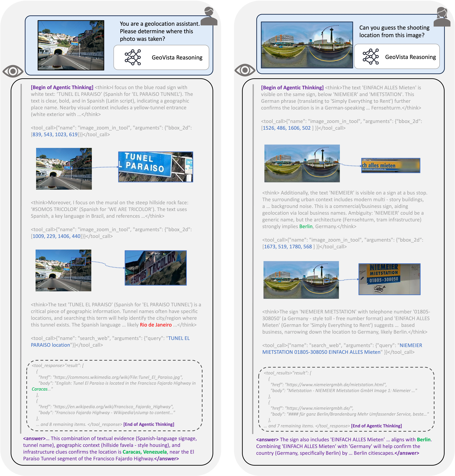Click the eye icon beside the tunnel photo prompt
455x476 pixels.
pyautogui.click(x=13, y=71)
